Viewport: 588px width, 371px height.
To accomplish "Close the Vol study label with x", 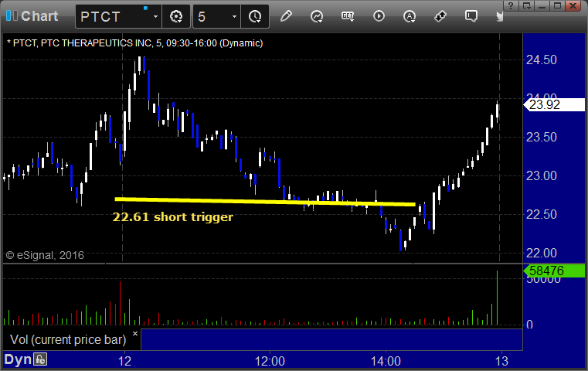I will coord(135,333).
